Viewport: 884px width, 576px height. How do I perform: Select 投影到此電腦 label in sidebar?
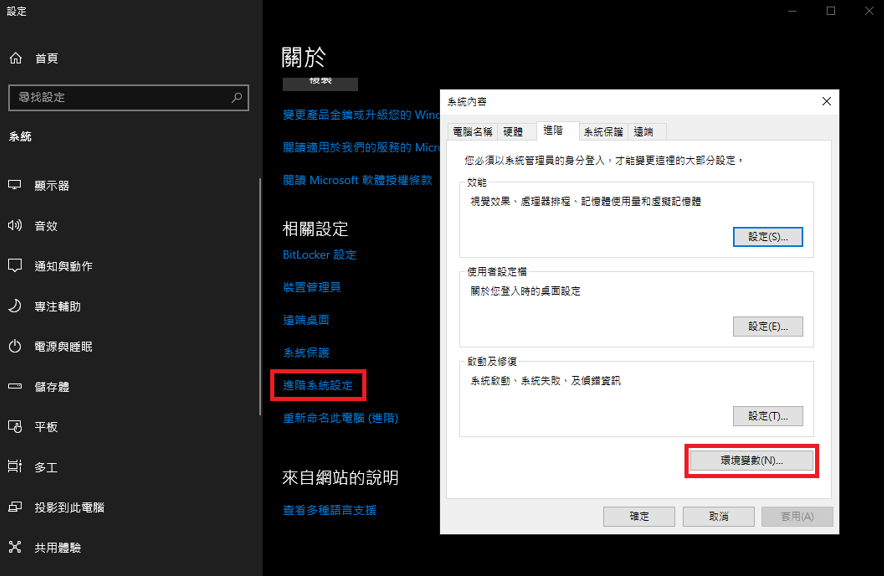click(x=69, y=508)
